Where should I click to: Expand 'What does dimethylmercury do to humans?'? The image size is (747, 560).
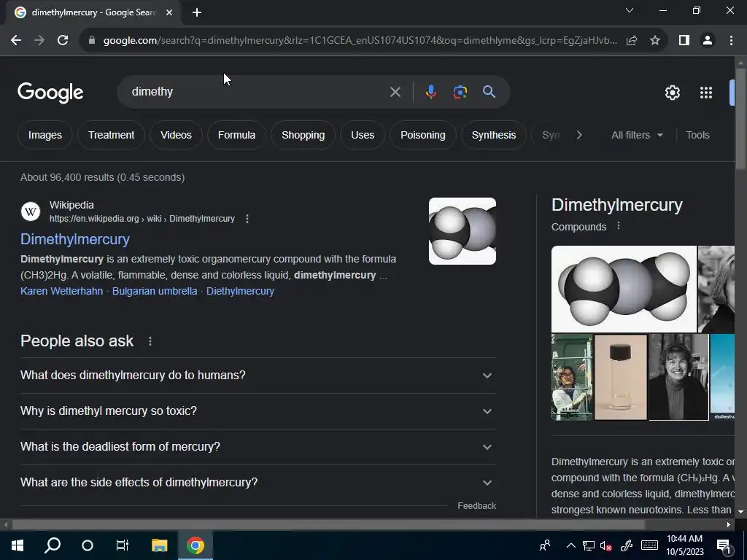tap(258, 376)
